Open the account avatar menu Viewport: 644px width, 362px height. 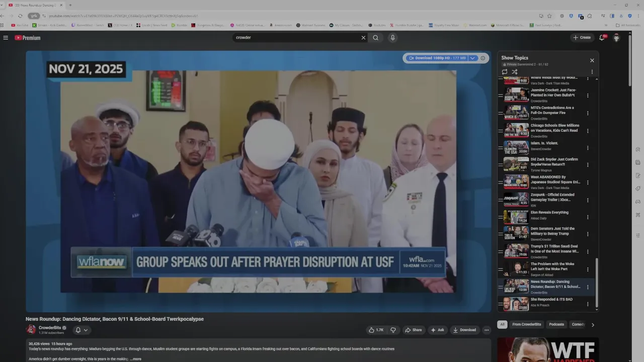tap(616, 38)
